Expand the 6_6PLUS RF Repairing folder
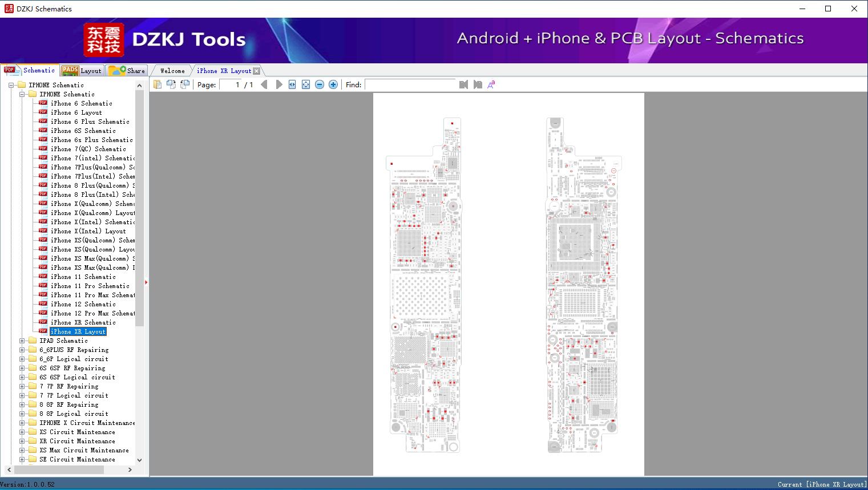Image resolution: width=868 pixels, height=490 pixels. [22, 350]
